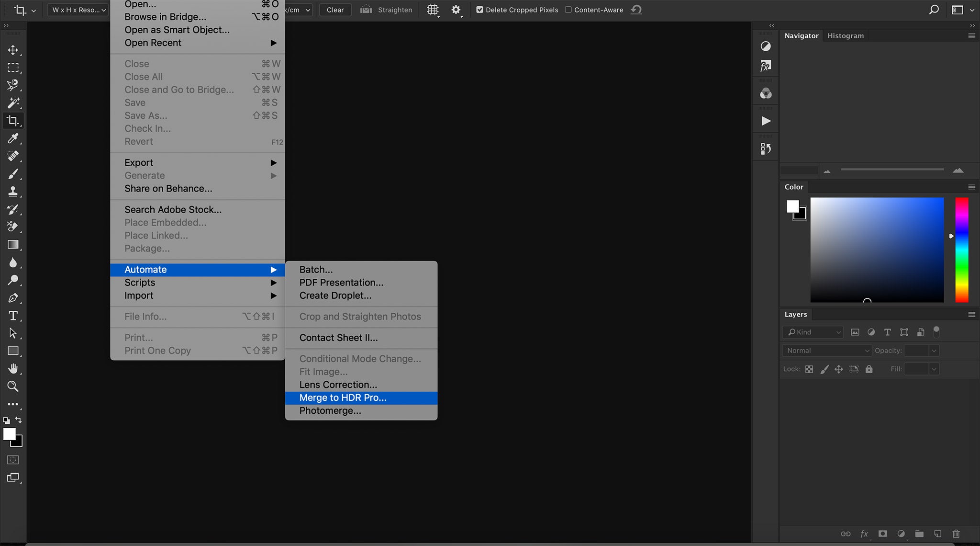Expand the layer Kind filter dropdown
Screen dimensions: 980x546
pos(813,332)
